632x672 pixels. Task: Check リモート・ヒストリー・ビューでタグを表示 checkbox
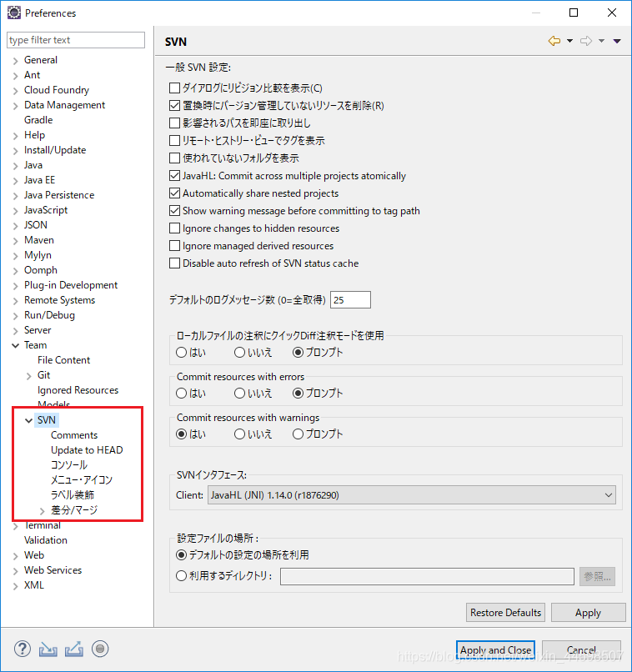pos(174,141)
